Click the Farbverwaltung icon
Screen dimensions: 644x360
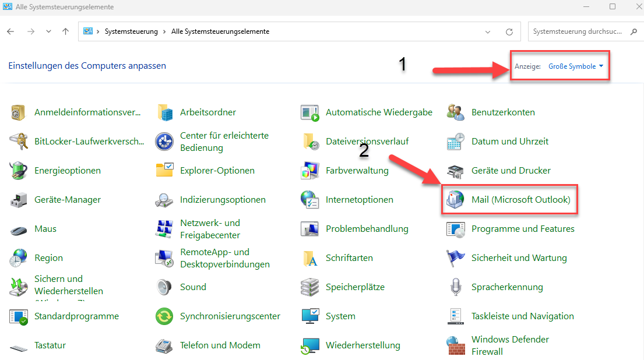pos(310,171)
